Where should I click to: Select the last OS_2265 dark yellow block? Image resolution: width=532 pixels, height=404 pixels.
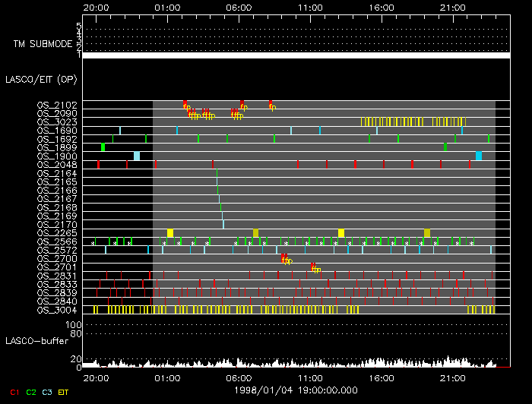tap(427, 233)
